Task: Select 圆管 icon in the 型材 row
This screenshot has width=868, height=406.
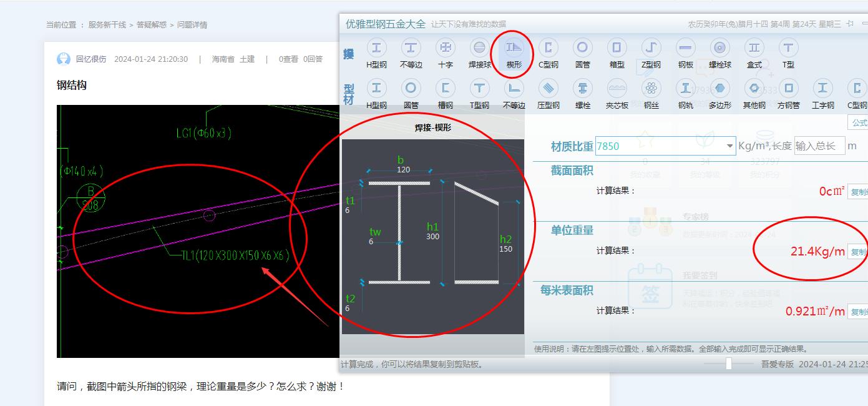Action: pyautogui.click(x=411, y=94)
